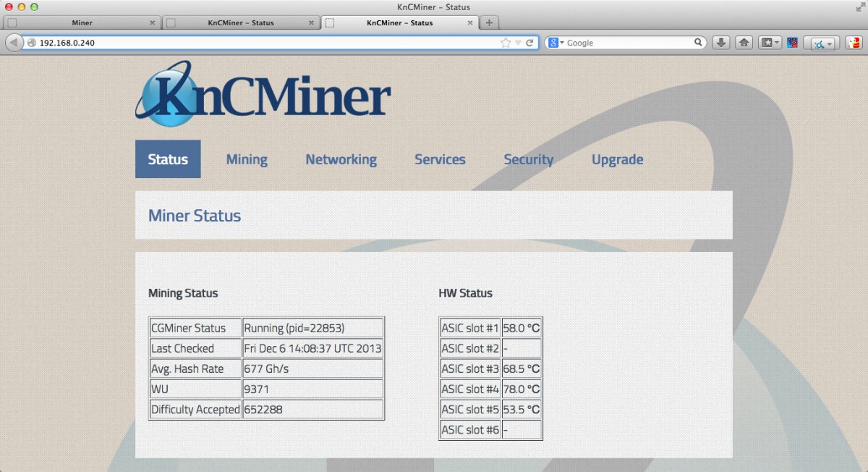This screenshot has width=868, height=472.
Task: Open the Google search engine dropdown
Action: click(x=555, y=43)
